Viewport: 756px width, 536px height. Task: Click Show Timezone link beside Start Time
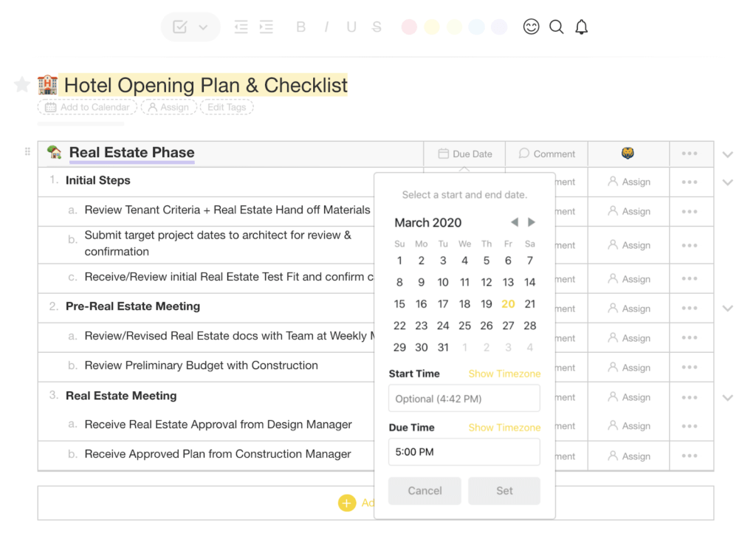[x=504, y=374]
